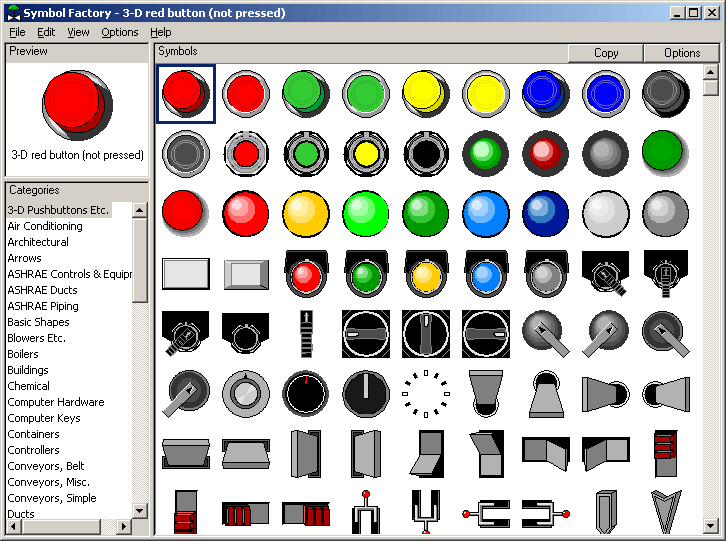This screenshot has width=726, height=541.
Task: Select the Conveyors, Simple category
Action: click(x=52, y=498)
